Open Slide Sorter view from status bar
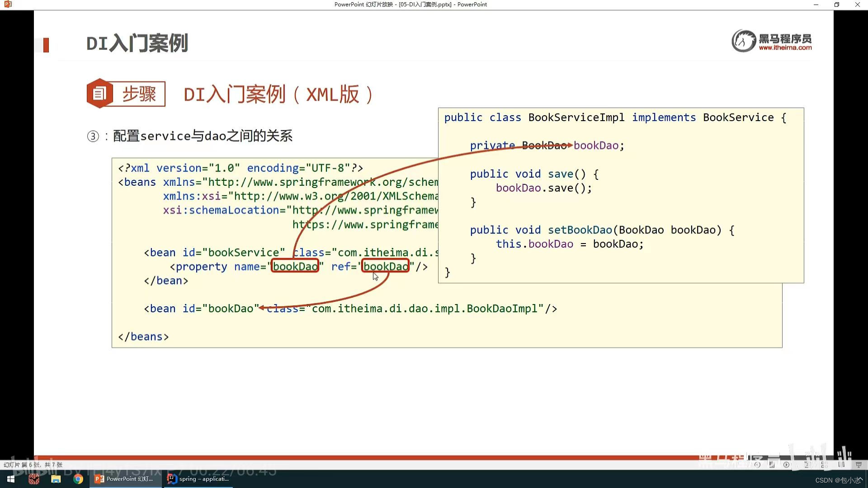 tap(824, 465)
